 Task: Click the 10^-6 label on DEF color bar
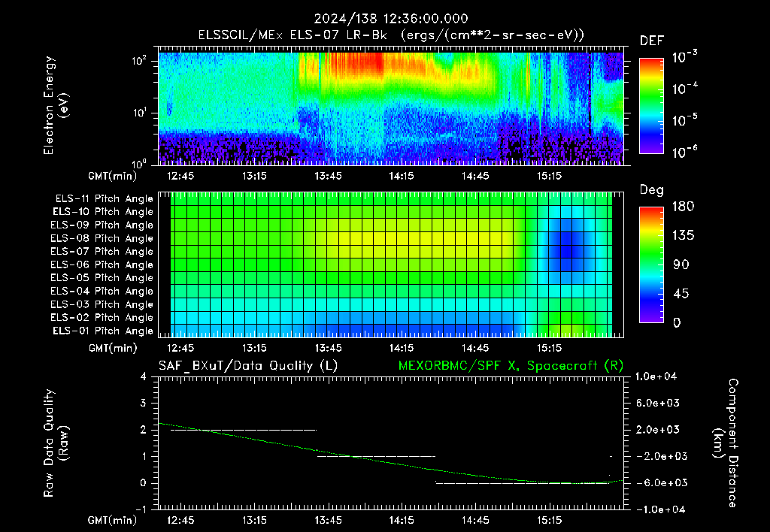pyautogui.click(x=684, y=152)
